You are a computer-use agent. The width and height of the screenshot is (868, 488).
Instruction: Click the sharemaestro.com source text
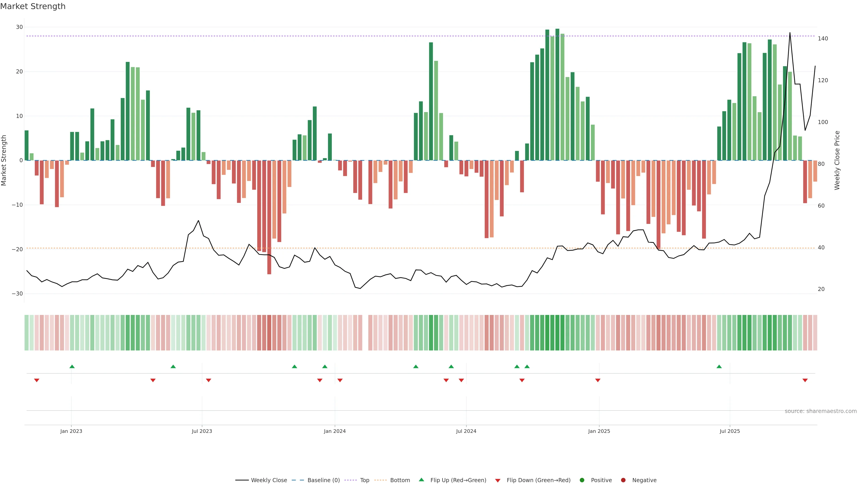(x=821, y=411)
